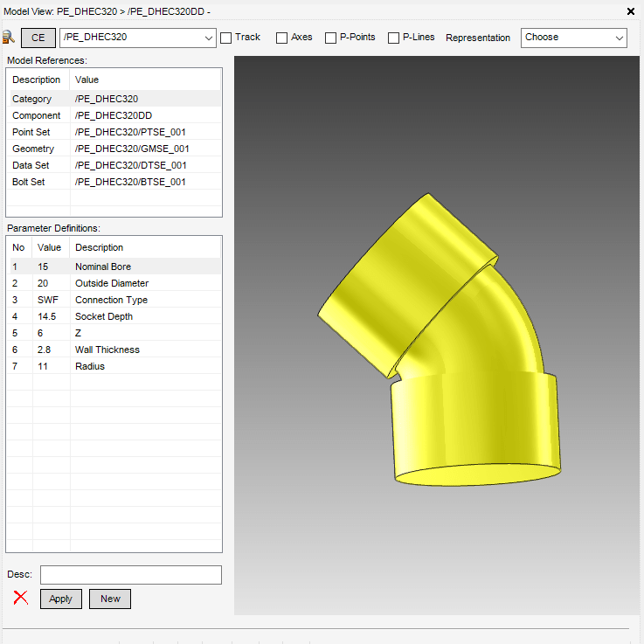The image size is (644, 644).
Task: Click the red X cancel icon
Action: [x=21, y=599]
